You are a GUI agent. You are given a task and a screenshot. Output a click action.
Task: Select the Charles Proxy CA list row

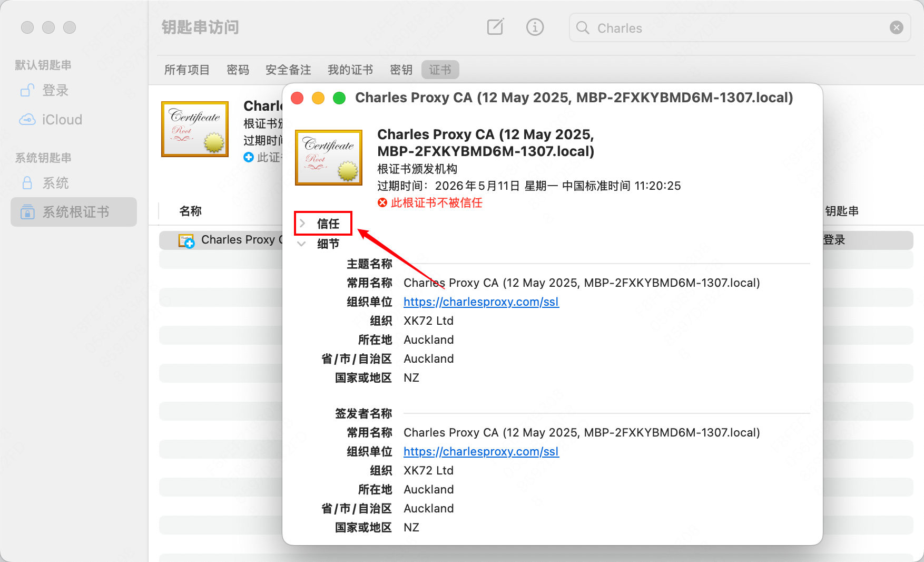[536, 240]
